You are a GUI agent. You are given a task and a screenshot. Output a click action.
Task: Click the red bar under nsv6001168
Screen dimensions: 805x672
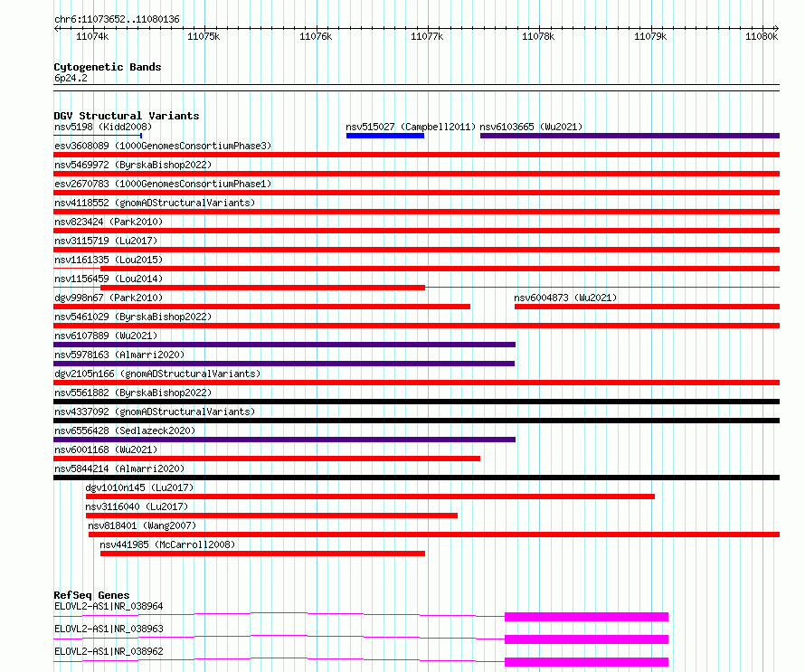(267, 459)
